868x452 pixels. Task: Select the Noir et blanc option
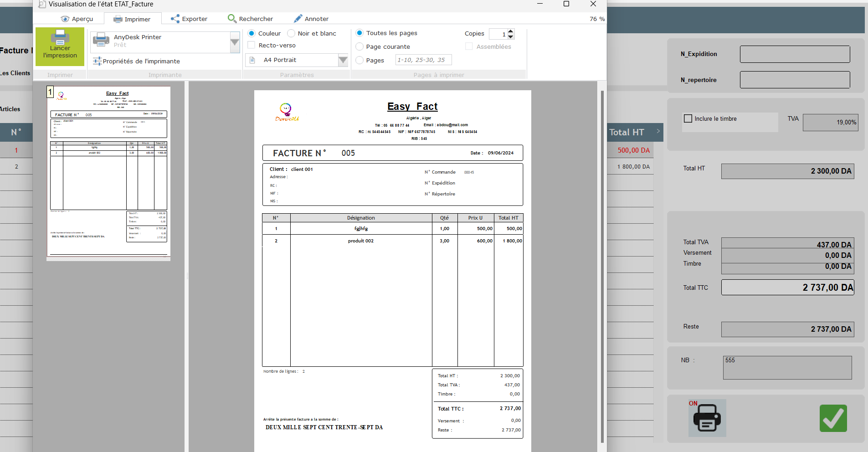[291, 33]
